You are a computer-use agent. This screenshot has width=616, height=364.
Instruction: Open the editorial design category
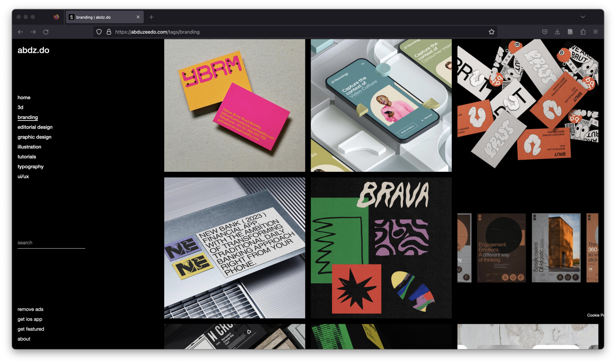point(35,127)
